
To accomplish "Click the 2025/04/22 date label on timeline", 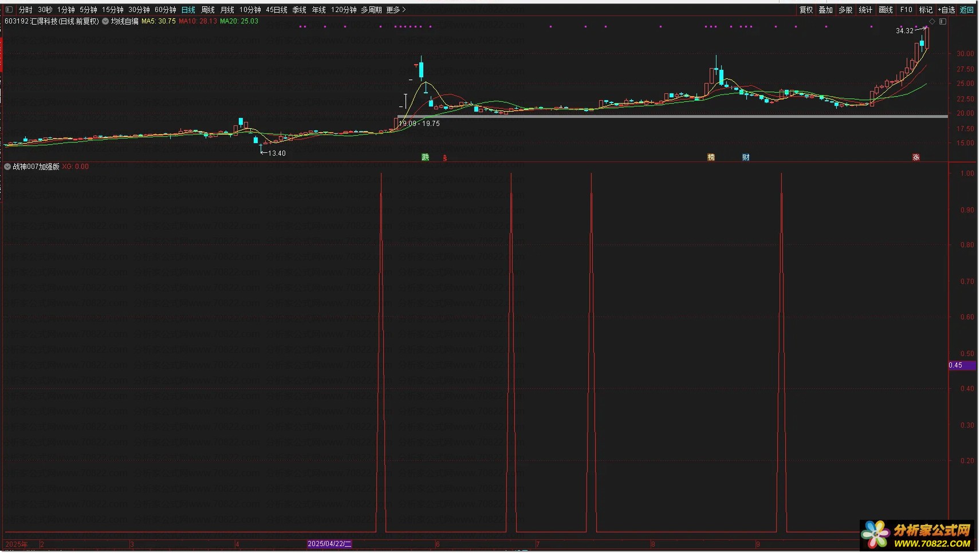I will click(x=329, y=544).
